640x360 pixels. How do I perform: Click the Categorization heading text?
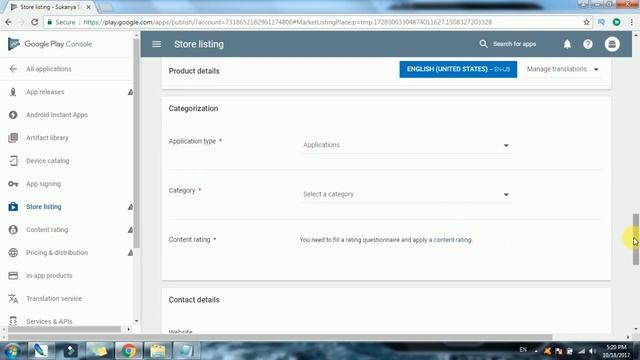(193, 109)
